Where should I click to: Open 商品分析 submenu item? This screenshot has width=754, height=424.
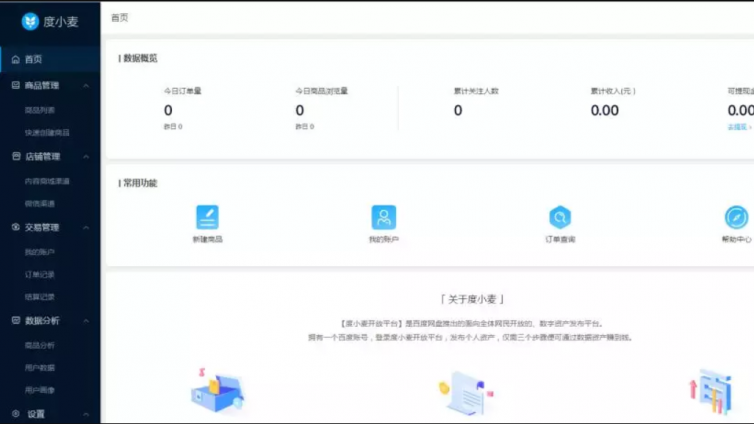coord(40,345)
